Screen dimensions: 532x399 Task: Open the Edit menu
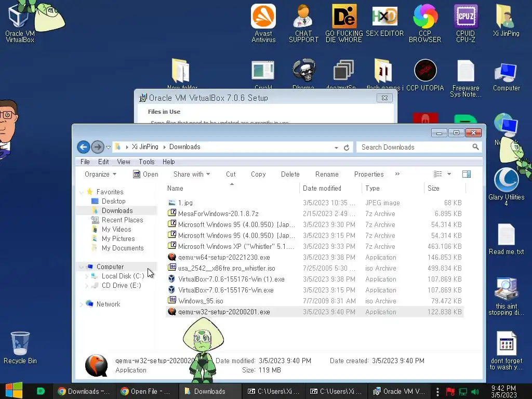[x=103, y=162]
